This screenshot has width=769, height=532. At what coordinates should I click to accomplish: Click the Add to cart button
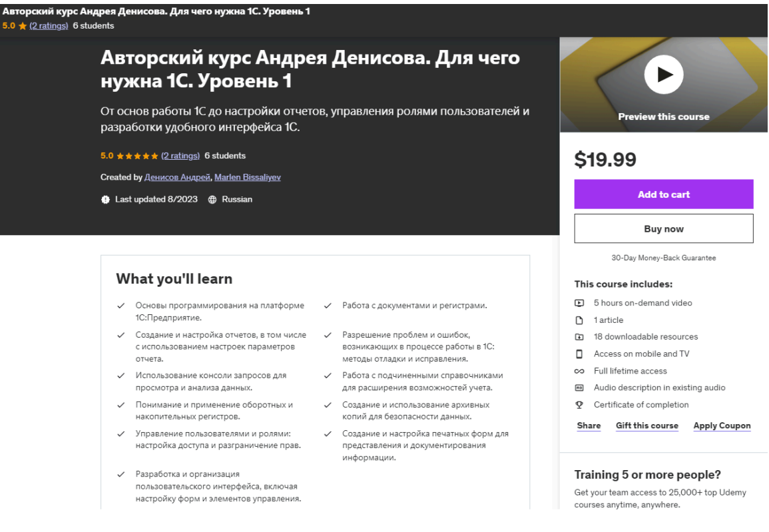[664, 194]
